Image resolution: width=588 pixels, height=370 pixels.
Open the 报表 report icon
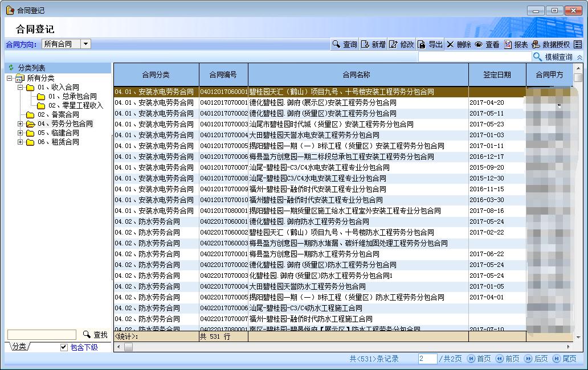tap(508, 44)
